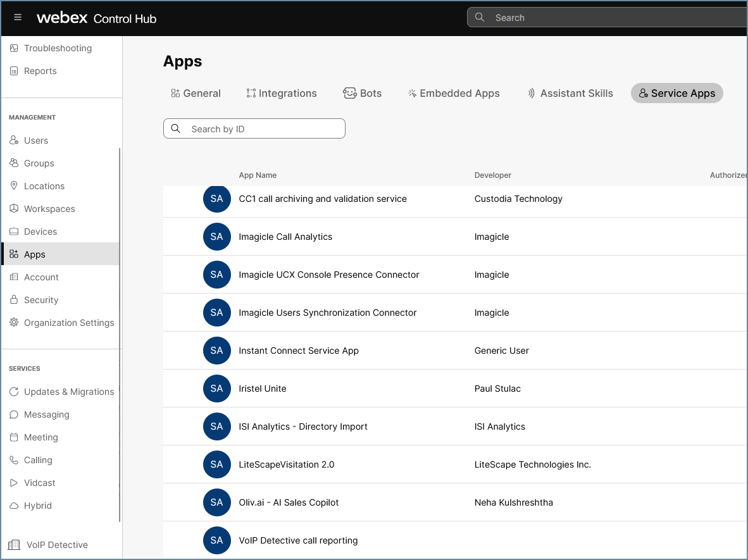This screenshot has width=748, height=560.
Task: Click the Workspaces sidebar icon
Action: pos(14,208)
